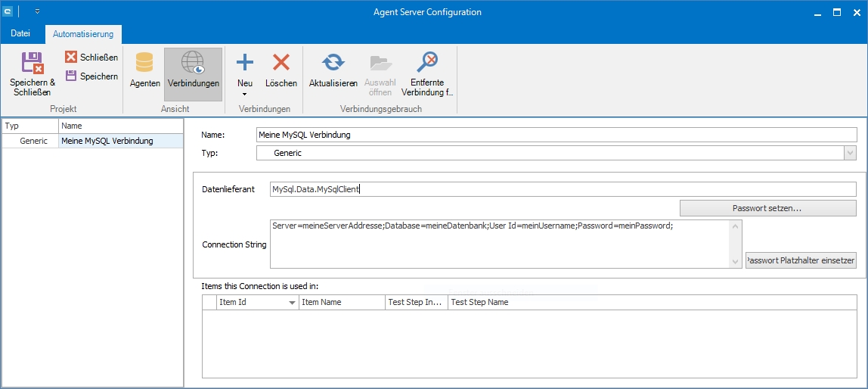
Task: Click the Löschen red X icon
Action: click(x=281, y=62)
